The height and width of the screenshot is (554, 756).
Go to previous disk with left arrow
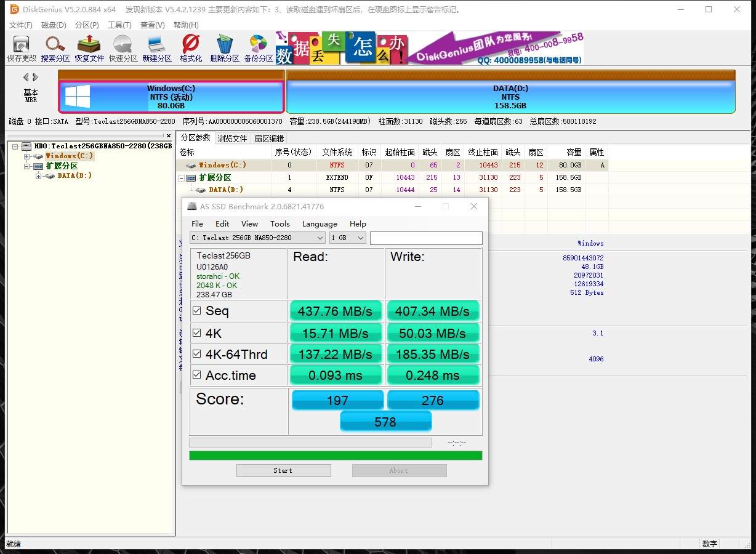click(26, 78)
